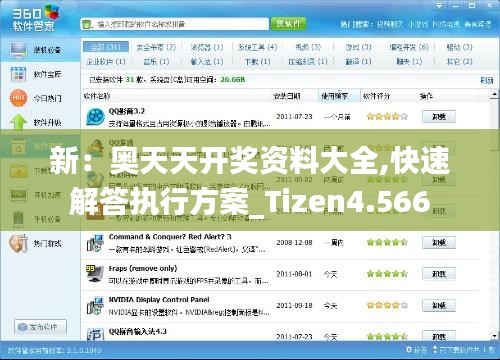Image resolution: width=500 pixels, height=360 pixels.
Task: Select the 2011-09-18 install date cell
Action: 294,305
